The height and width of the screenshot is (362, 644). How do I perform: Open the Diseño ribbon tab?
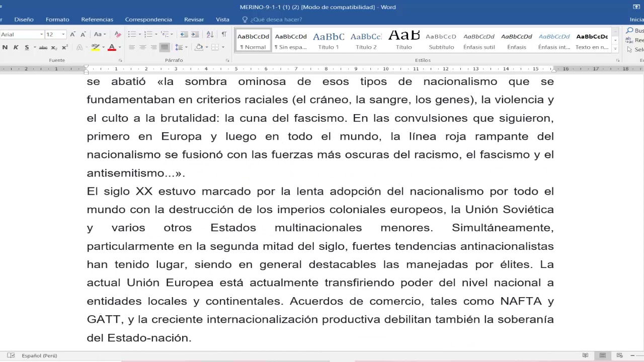point(24,19)
